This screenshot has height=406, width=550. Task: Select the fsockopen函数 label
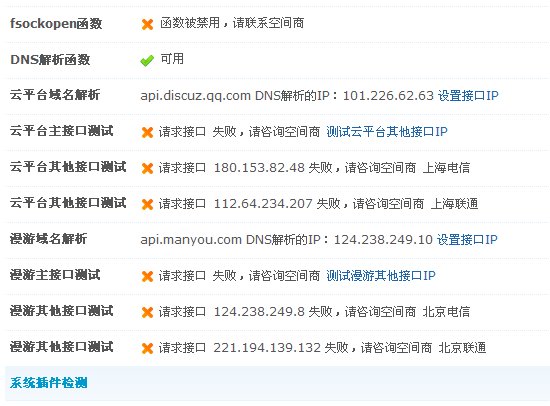coord(56,24)
